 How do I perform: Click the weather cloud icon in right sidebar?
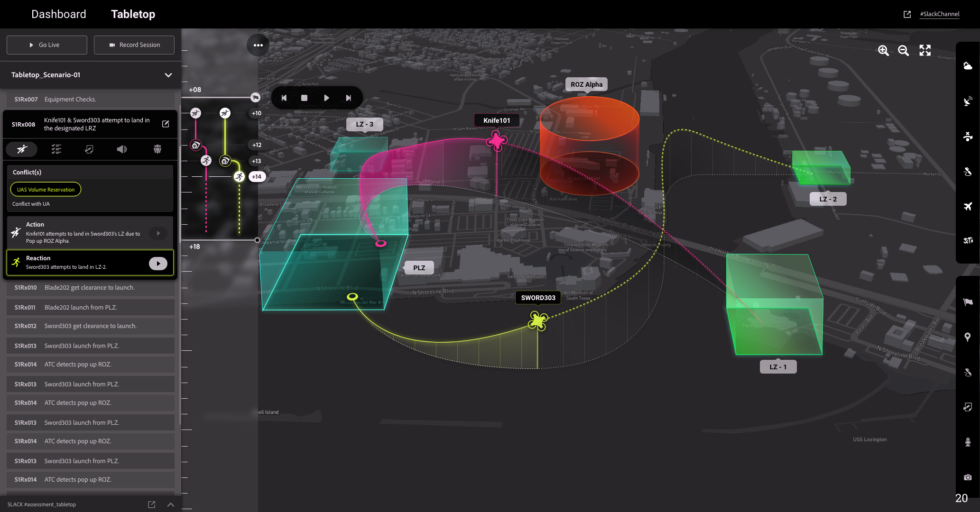(x=968, y=66)
